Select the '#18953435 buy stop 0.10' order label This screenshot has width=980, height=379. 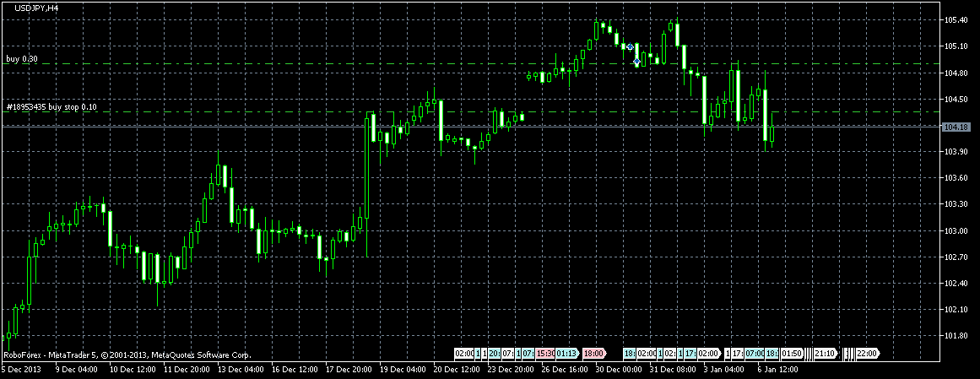pos(51,107)
